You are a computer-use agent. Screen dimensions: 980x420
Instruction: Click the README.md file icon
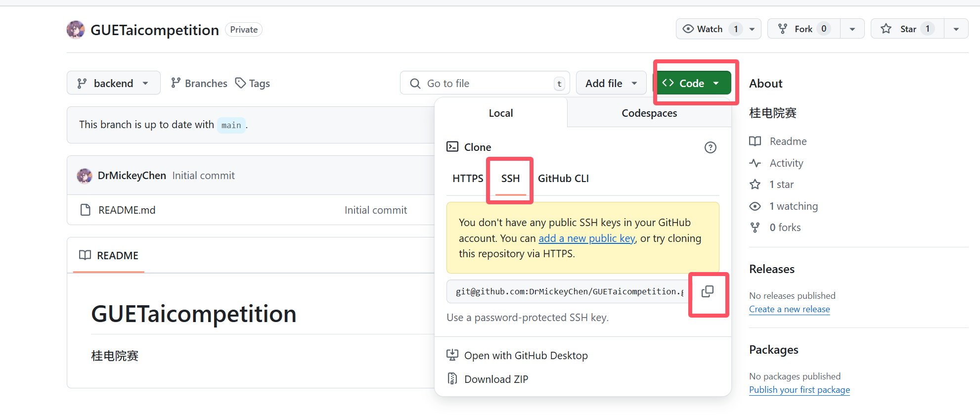[x=86, y=210]
